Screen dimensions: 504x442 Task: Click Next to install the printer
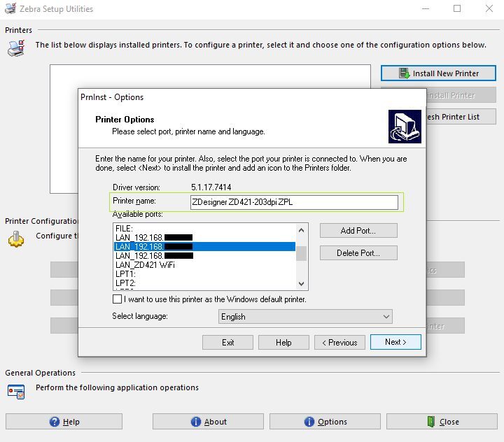click(395, 342)
